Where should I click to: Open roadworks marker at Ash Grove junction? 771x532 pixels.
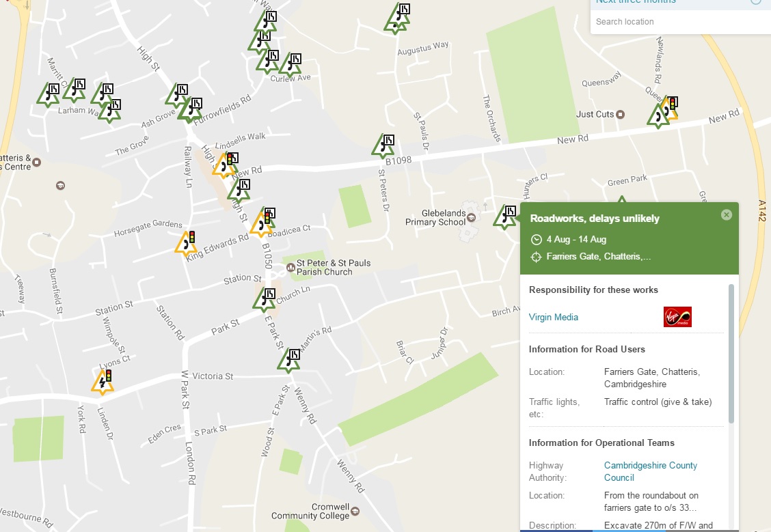(178, 96)
